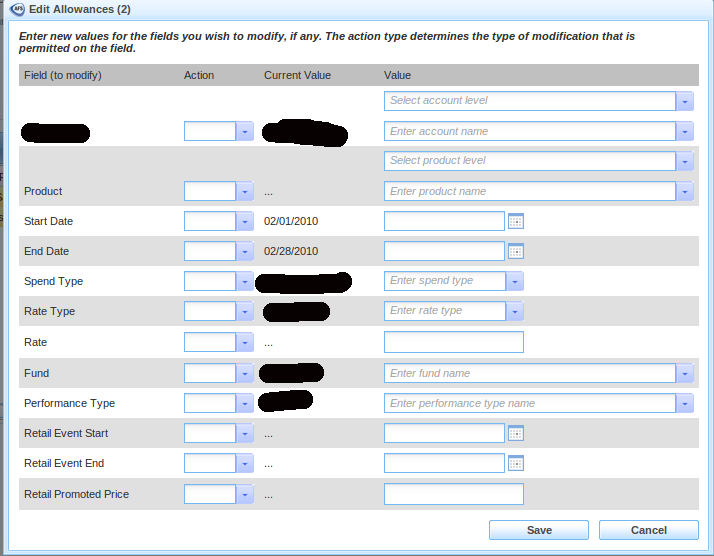Expand the Select product level dropdown
Screen dimensions: 714x556
[x=685, y=161]
